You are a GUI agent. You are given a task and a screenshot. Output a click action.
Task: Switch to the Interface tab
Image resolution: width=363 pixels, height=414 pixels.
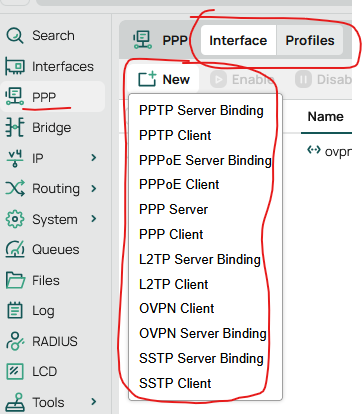238,40
